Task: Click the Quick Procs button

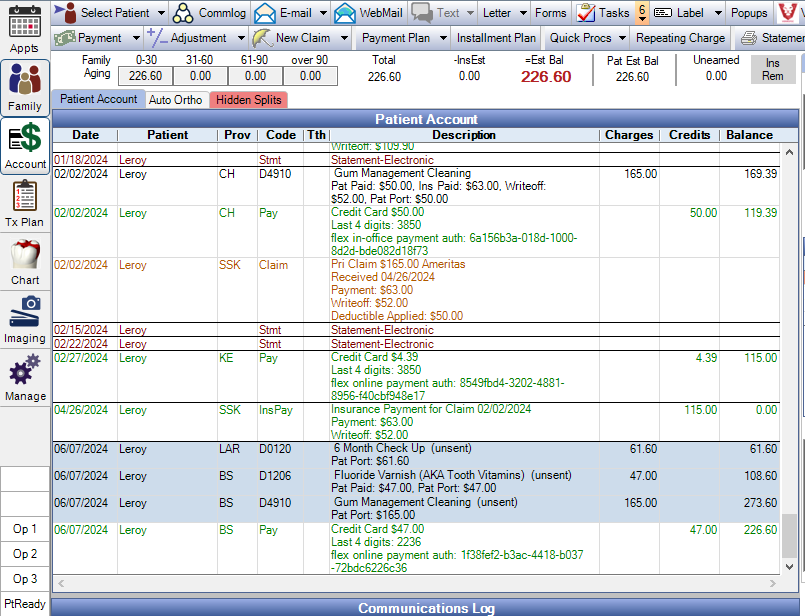Action: [580, 38]
